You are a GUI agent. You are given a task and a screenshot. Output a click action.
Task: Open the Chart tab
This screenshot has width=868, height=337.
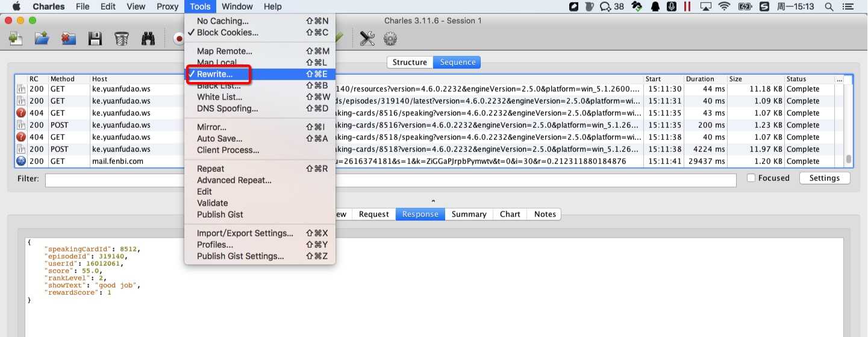(510, 214)
